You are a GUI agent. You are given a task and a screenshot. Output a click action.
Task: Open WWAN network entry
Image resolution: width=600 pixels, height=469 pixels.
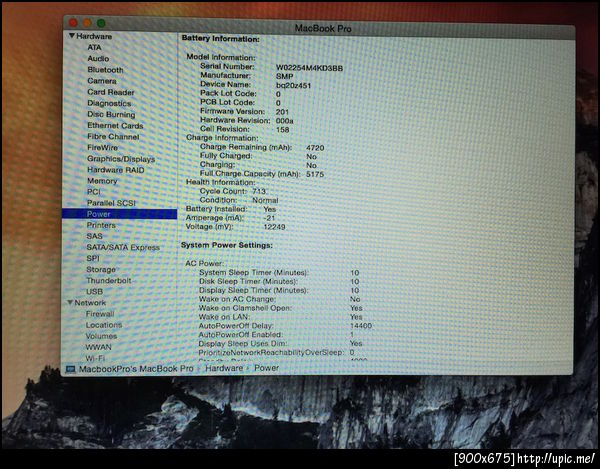click(x=98, y=347)
